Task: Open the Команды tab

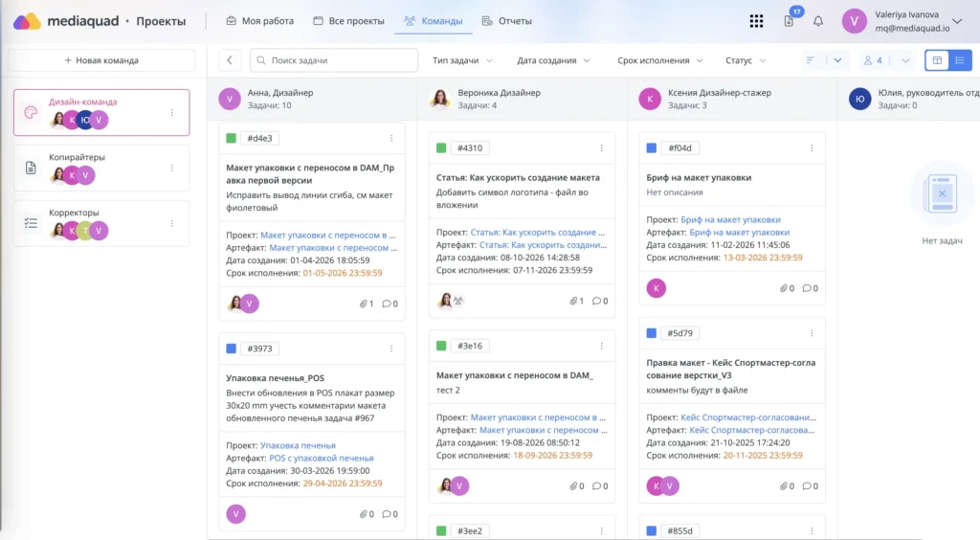Action: coord(434,21)
